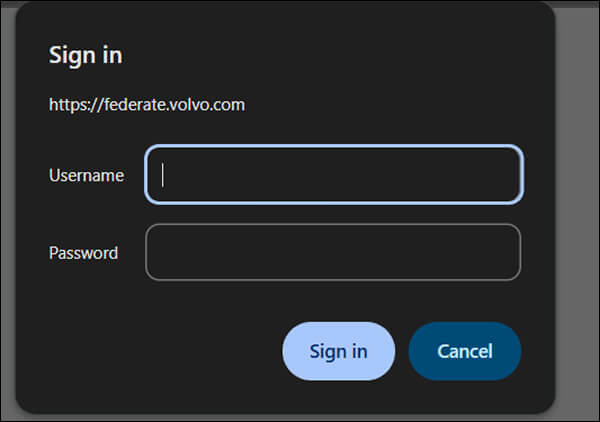The height and width of the screenshot is (422, 600).
Task: Dismiss the prompt using the dark blue button
Action: [465, 351]
